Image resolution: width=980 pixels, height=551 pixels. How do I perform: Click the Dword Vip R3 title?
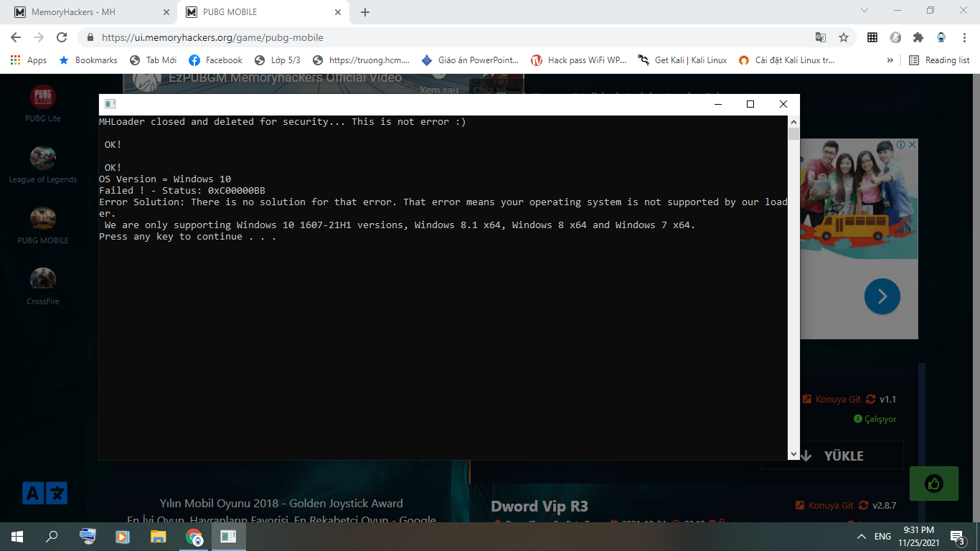pyautogui.click(x=540, y=507)
